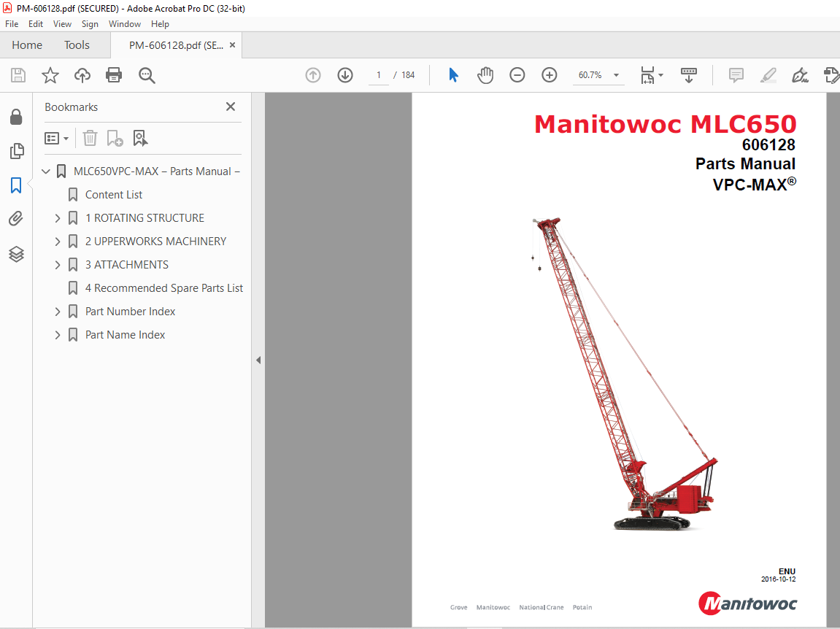The image size is (840, 629).
Task: Find the current bookmark
Action: click(140, 138)
